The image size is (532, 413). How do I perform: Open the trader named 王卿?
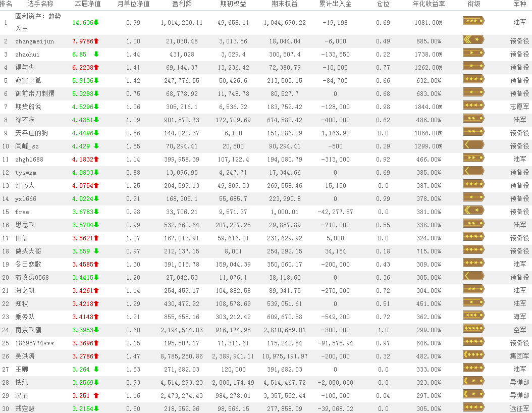[21, 369]
